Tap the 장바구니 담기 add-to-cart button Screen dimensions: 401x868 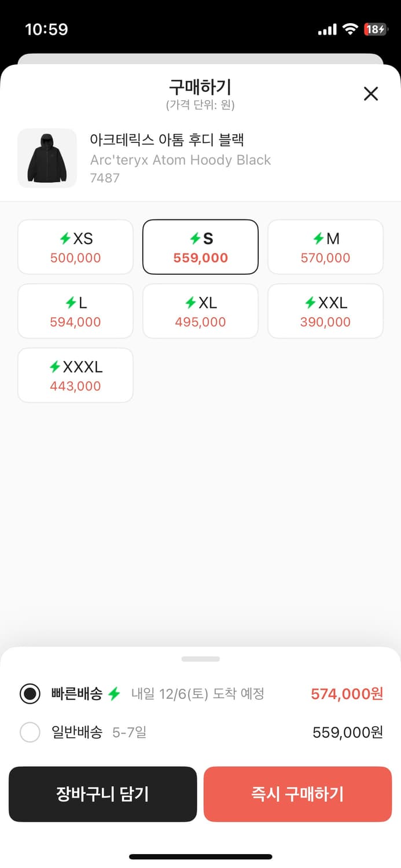point(102,794)
